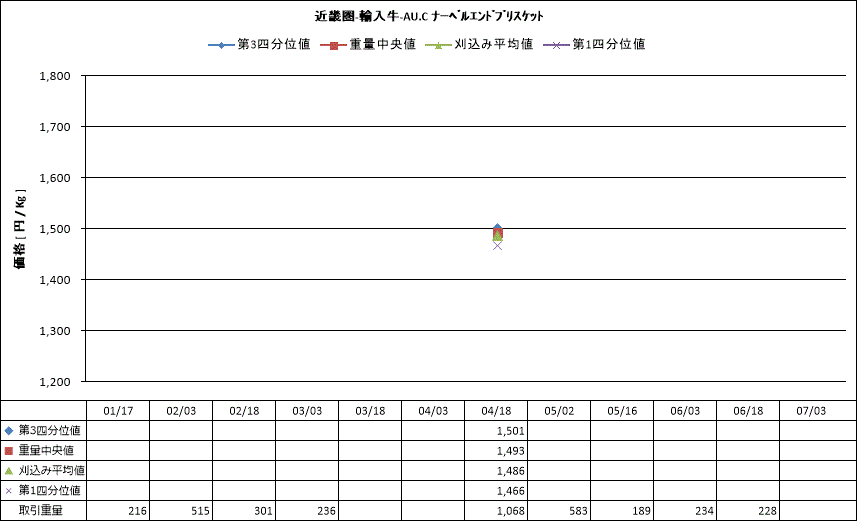Click the y-axis title 価格[円/Kg]
857x521 pixels.
point(20,229)
